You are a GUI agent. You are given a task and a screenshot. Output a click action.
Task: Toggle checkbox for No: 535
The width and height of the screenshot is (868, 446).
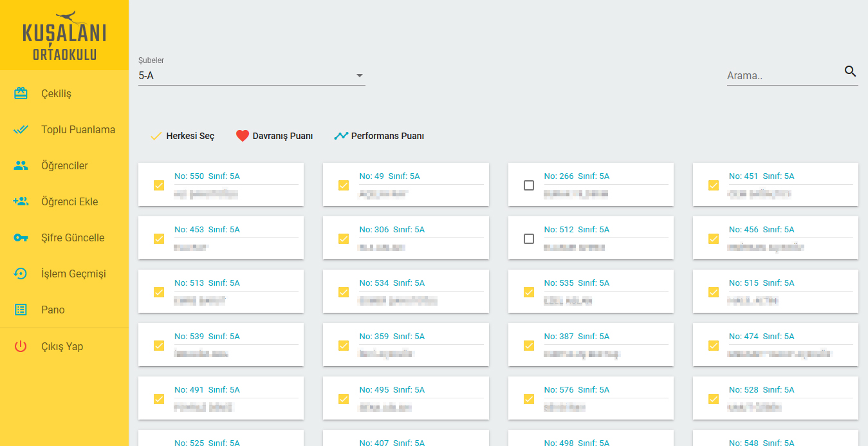529,292
